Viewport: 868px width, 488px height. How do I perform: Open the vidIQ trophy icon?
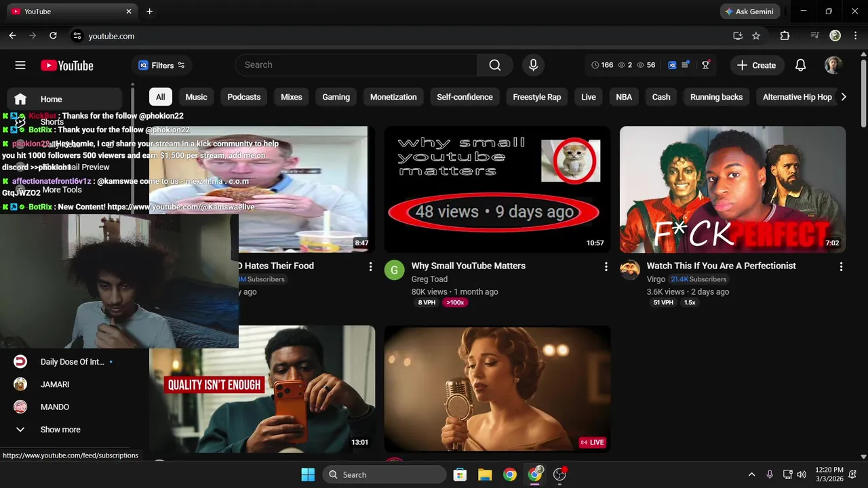(706, 65)
